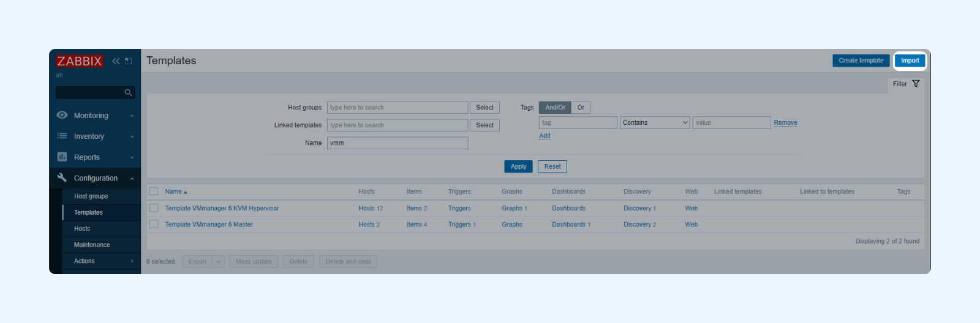Click the Monitoring eye icon
The width and height of the screenshot is (980, 323).
point(62,115)
